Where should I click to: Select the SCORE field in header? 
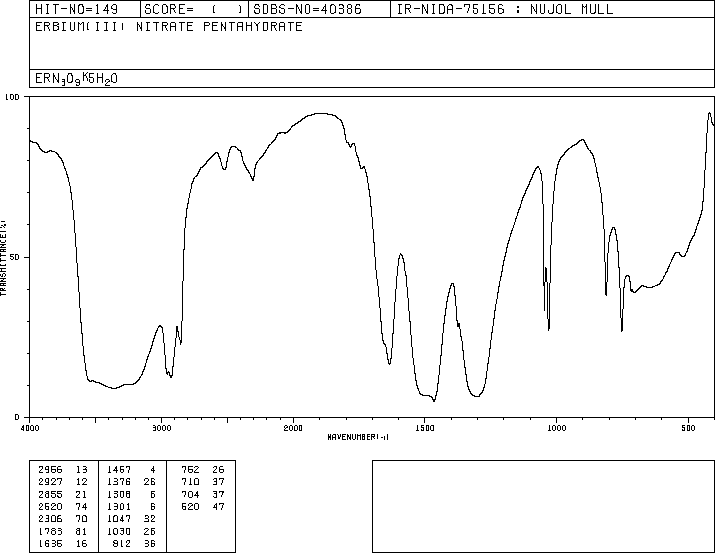(x=194, y=9)
